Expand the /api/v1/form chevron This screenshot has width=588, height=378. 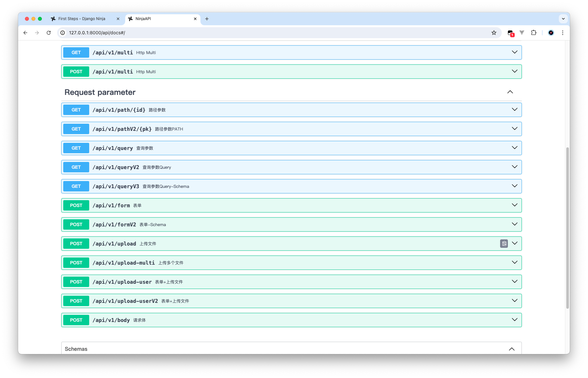(x=515, y=205)
